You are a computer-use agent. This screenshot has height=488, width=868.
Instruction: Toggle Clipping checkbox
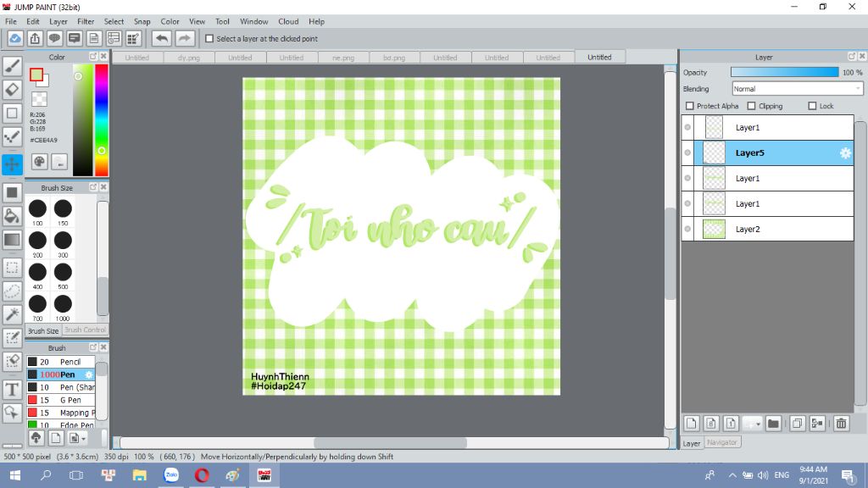tap(751, 106)
